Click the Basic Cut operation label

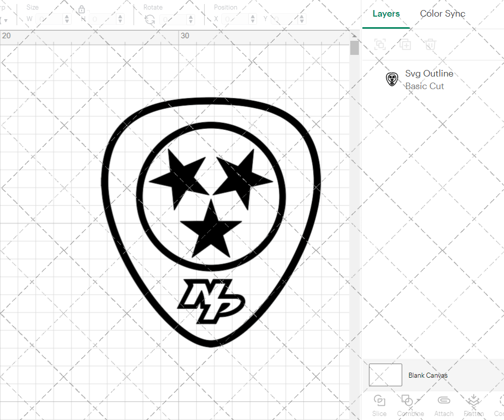(x=424, y=86)
